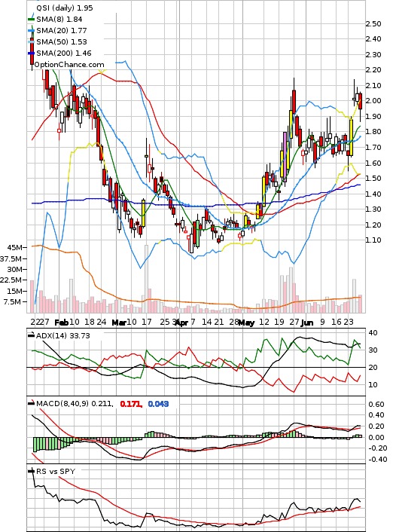The height and width of the screenshot is (532, 396).
Task: Click the 0.20 label on MACD axis
Action: click(x=376, y=427)
